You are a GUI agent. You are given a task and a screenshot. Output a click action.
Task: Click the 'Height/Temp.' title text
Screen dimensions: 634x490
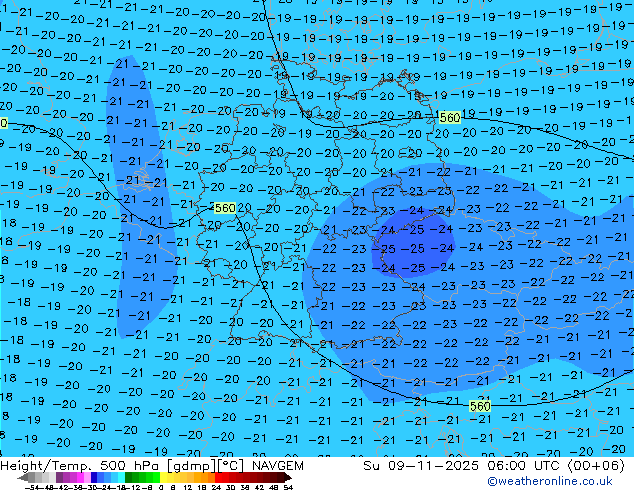point(46,466)
